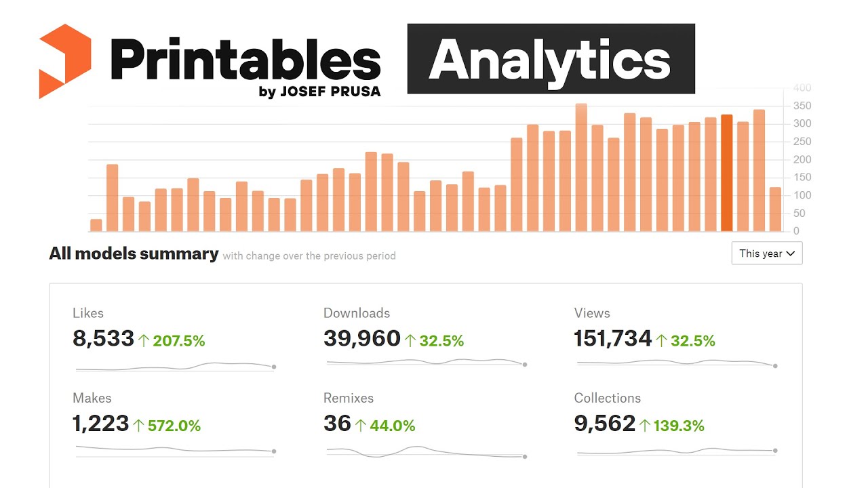Select the highlighted dark orange chart bar
Viewport: 868px width, 488px height.
click(x=726, y=173)
